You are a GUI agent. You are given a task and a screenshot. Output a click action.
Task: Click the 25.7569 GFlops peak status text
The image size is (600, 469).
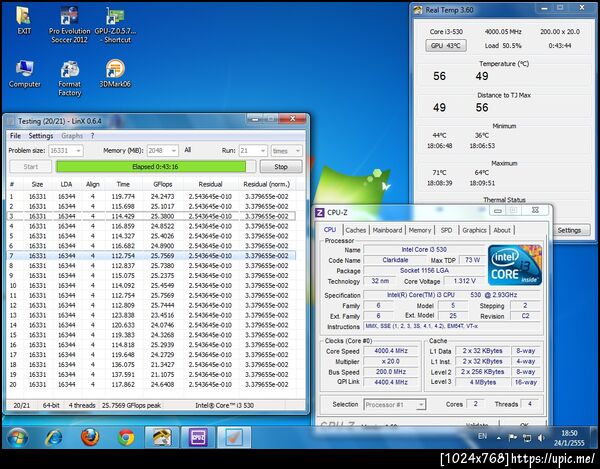pyautogui.click(x=131, y=405)
